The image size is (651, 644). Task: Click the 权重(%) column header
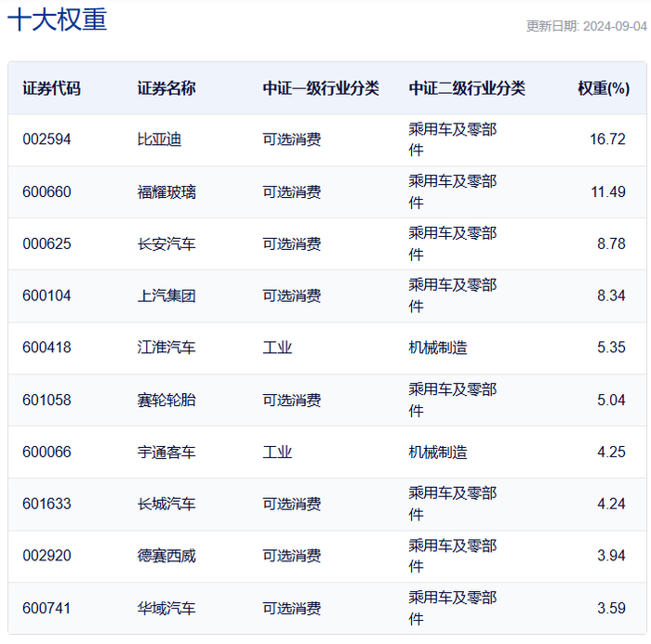(x=604, y=88)
